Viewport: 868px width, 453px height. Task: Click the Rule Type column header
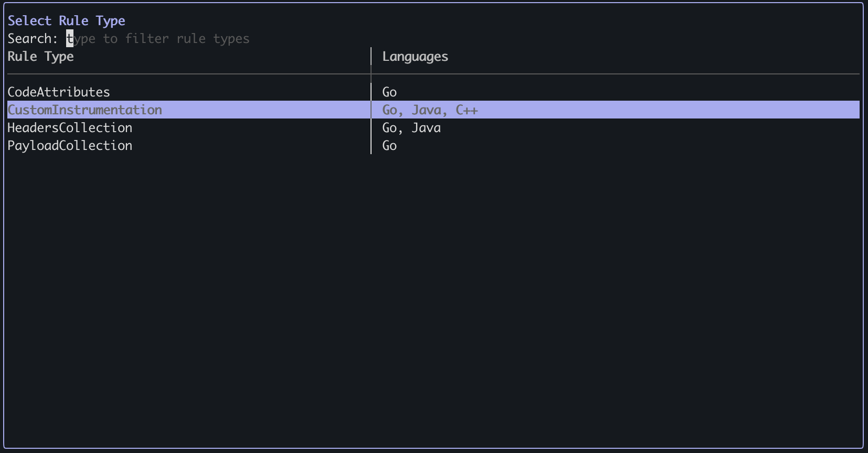pos(40,57)
